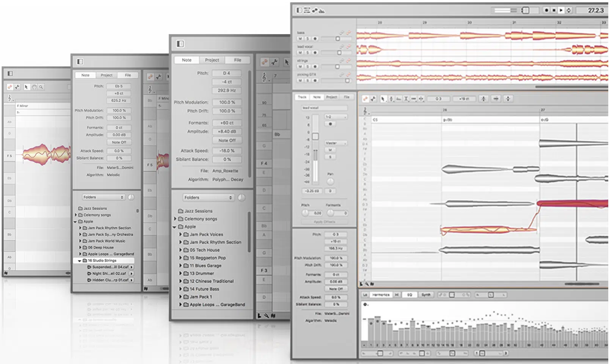
Task: Open Folders dropdown in the second window
Action: [104, 197]
